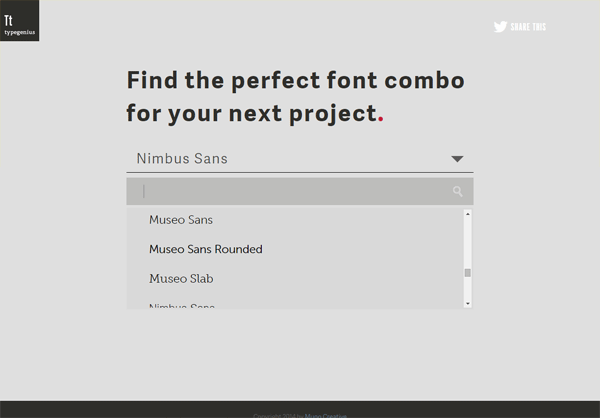Collapse the font dropdown arrow
Image resolution: width=600 pixels, height=418 pixels.
(457, 158)
